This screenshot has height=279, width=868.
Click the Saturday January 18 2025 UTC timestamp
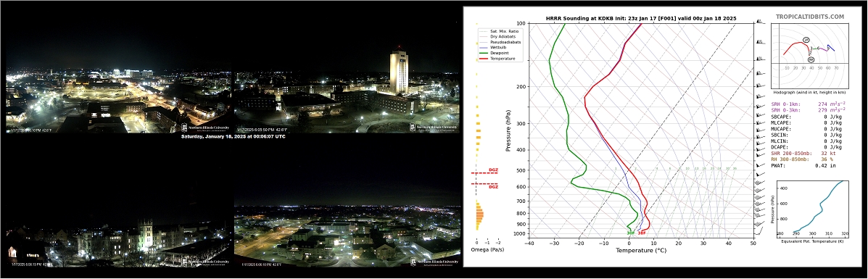233,136
